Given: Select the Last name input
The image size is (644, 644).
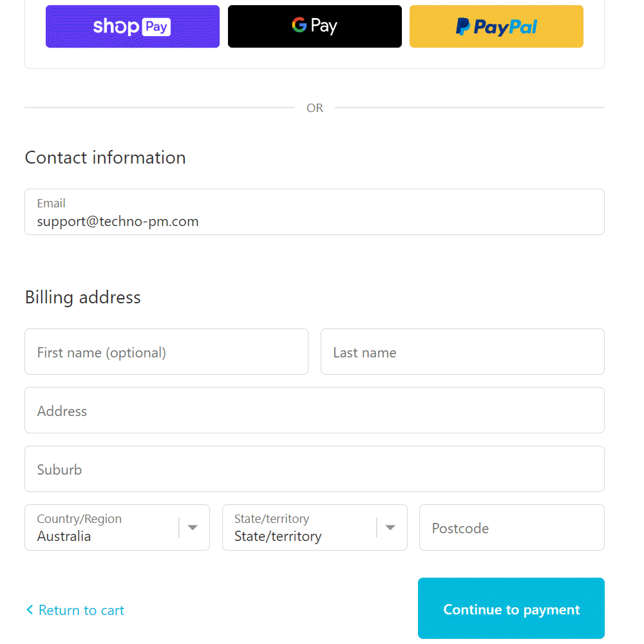Looking at the screenshot, I should pyautogui.click(x=462, y=352).
